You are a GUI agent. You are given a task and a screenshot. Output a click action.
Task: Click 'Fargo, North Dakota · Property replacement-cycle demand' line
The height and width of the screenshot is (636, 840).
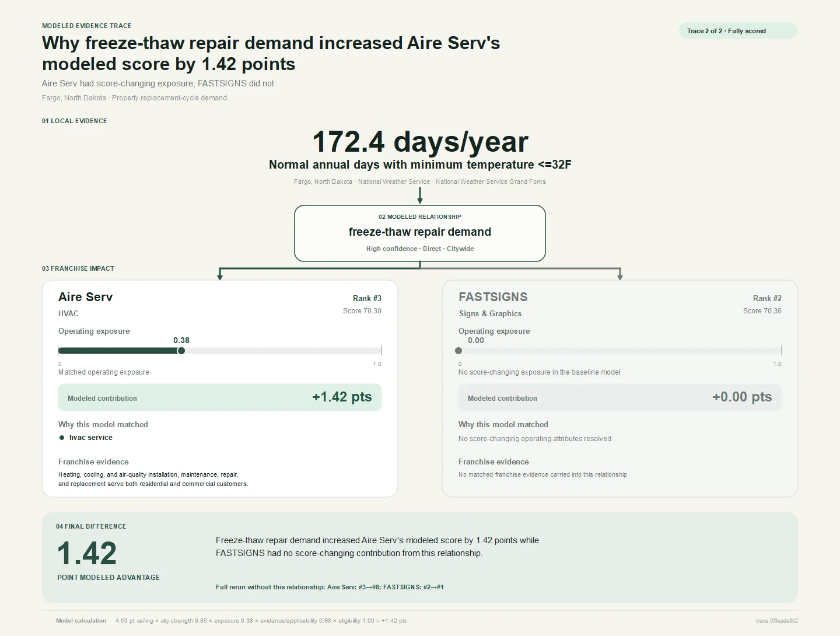pyautogui.click(x=135, y=98)
